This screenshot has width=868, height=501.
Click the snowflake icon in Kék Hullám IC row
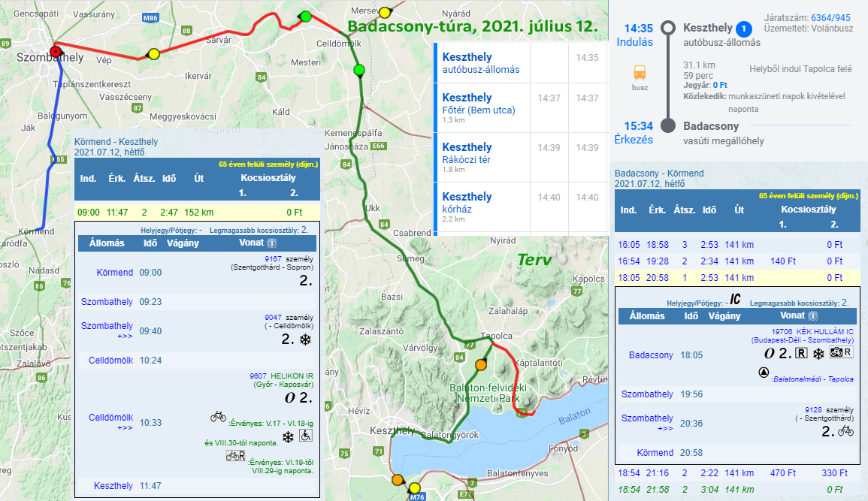click(x=818, y=353)
